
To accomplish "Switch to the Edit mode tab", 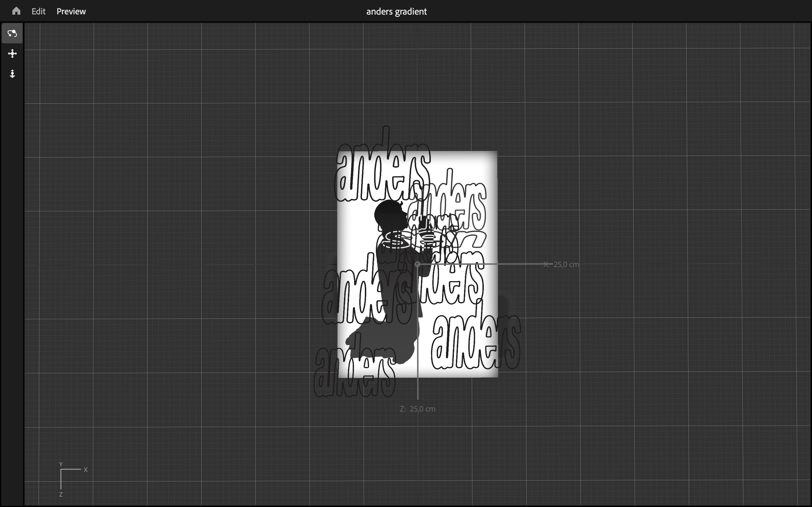I will [38, 11].
